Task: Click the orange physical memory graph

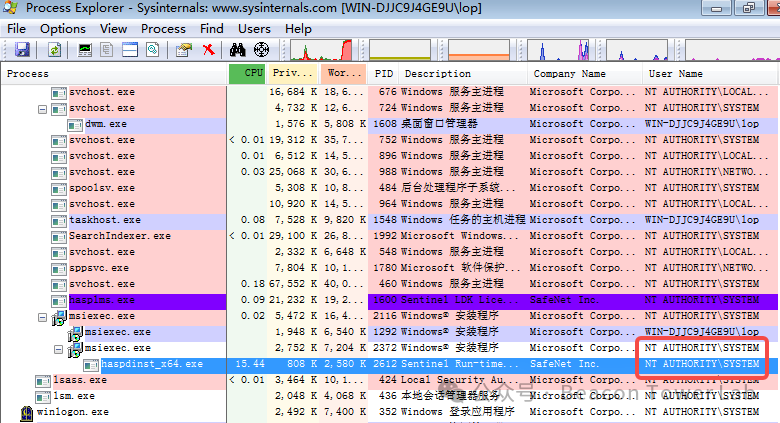Action: click(479, 50)
